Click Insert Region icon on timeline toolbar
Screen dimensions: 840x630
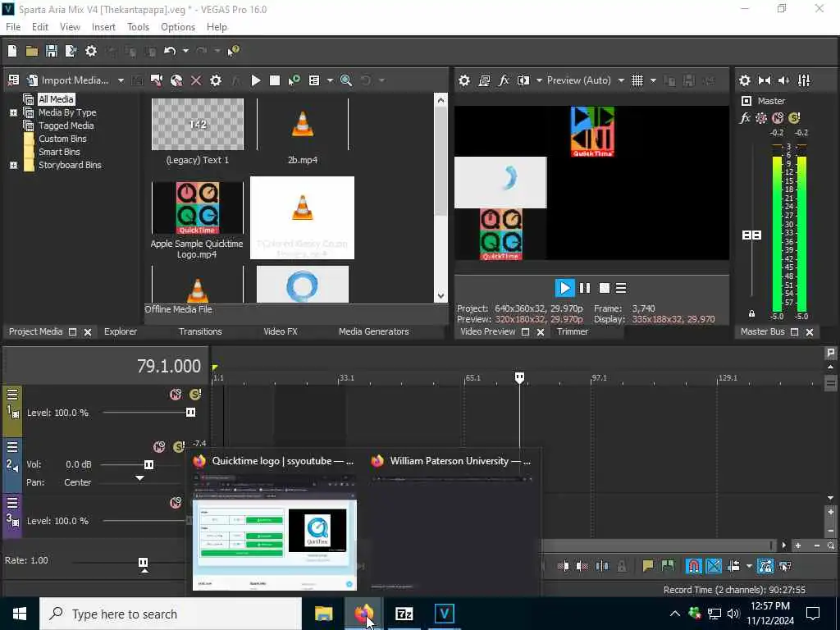668,566
